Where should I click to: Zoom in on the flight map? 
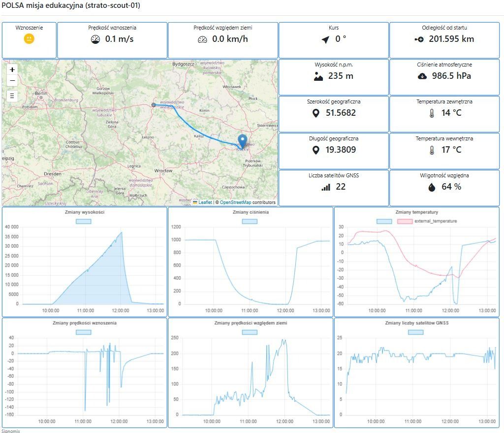(12, 69)
